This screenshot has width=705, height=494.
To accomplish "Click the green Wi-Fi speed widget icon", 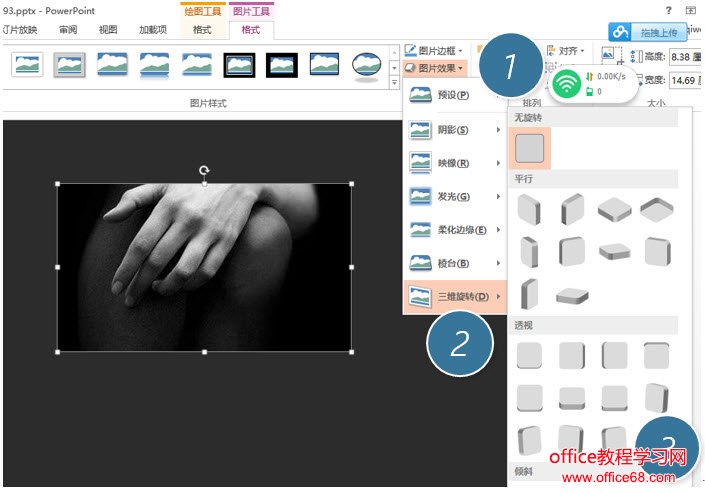I will tap(566, 84).
